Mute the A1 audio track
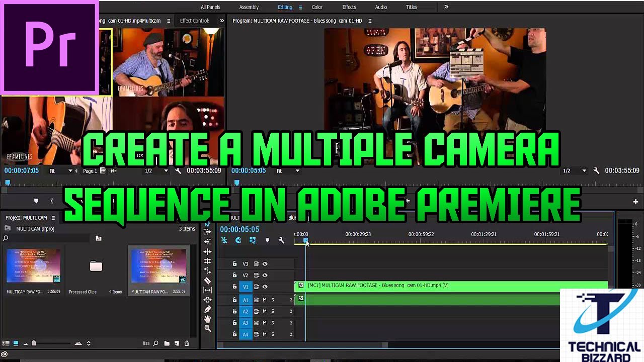 click(265, 299)
